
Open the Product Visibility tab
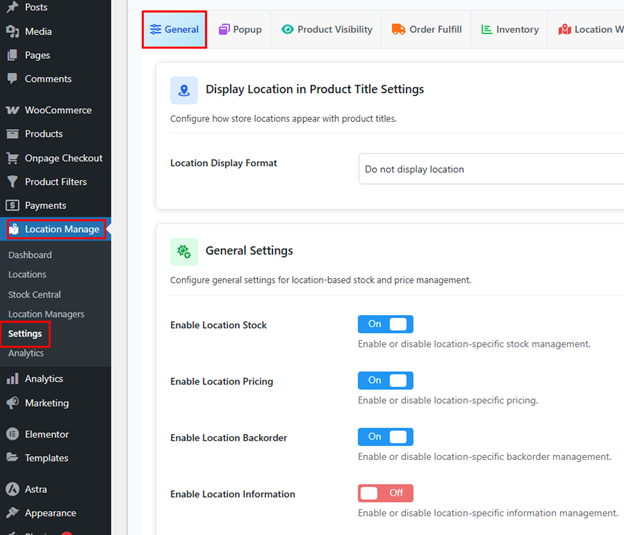pos(326,30)
